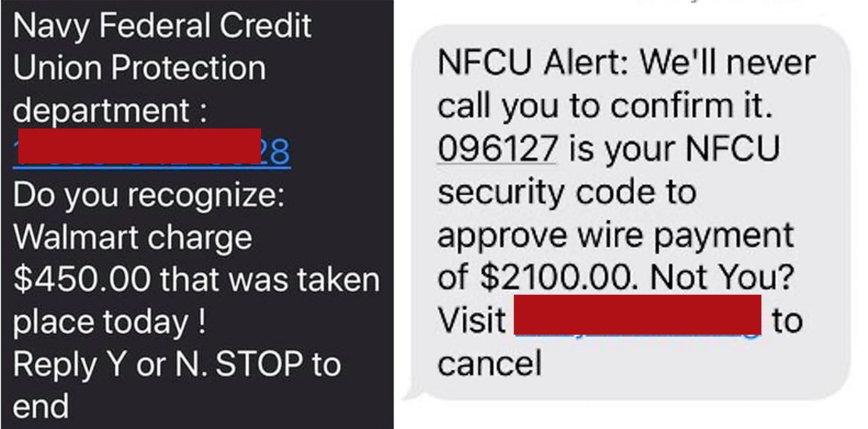Click the "approve wire payment" line

point(615,235)
